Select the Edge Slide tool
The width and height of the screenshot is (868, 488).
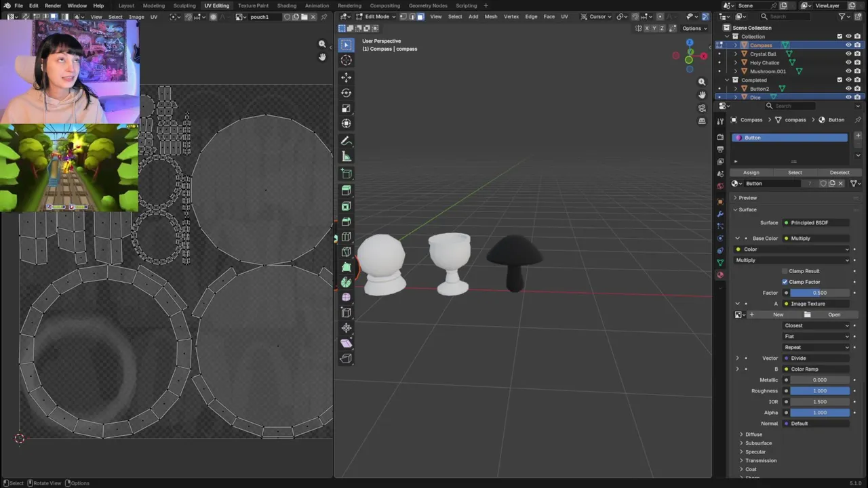pos(346,312)
